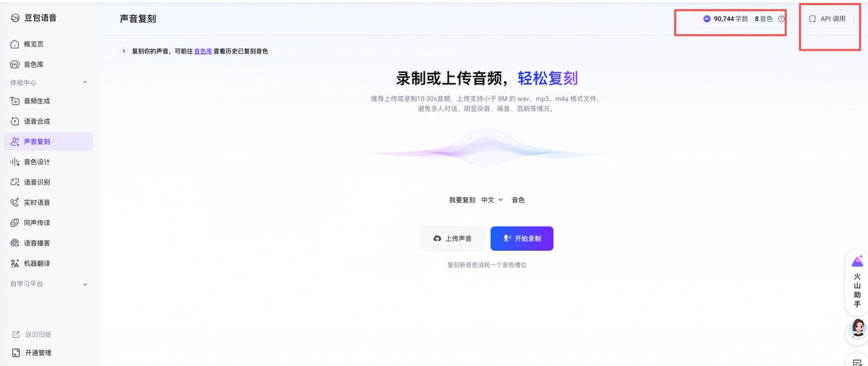Click the 机器翻译 translate icon
Screen dimensions: 868x366
point(15,263)
